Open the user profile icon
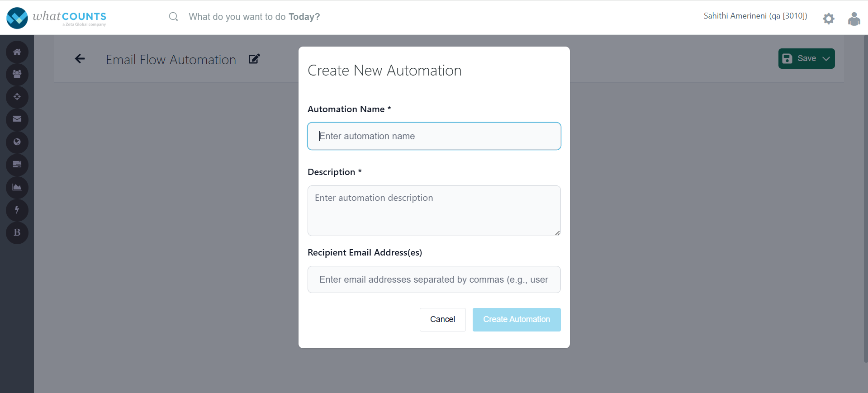Image resolution: width=868 pixels, height=393 pixels. click(854, 19)
